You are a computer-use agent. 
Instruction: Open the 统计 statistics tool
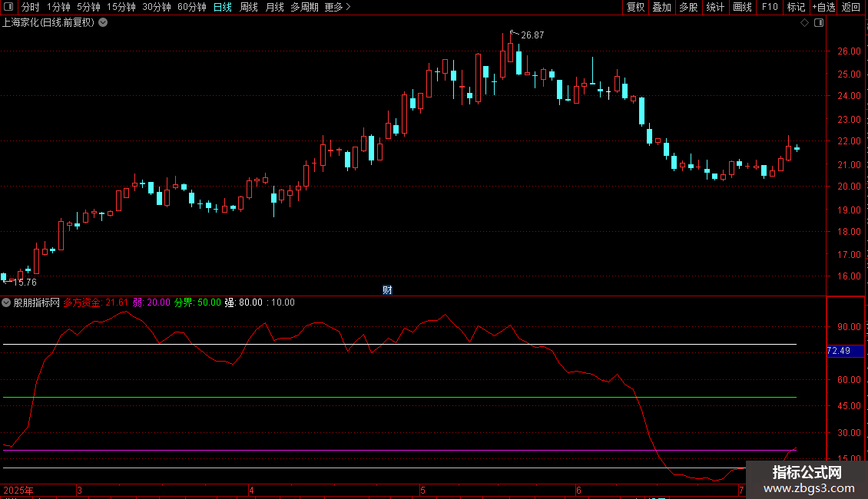click(x=714, y=7)
